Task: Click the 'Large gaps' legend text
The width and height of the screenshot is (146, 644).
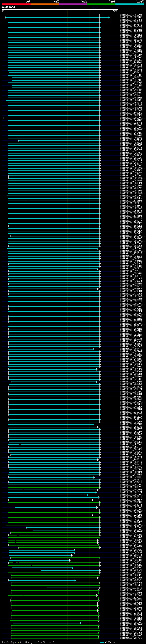Action: (10, 642)
